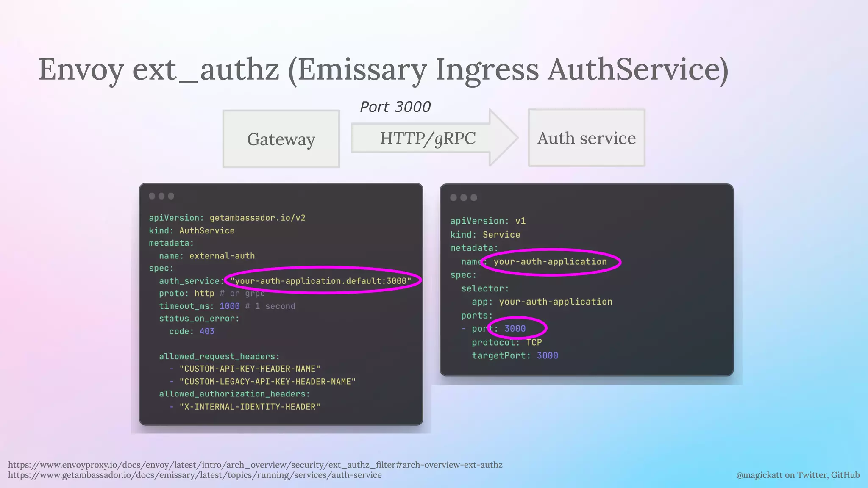The width and height of the screenshot is (868, 488).
Task: Click the 'selector:' line
Action: click(485, 288)
